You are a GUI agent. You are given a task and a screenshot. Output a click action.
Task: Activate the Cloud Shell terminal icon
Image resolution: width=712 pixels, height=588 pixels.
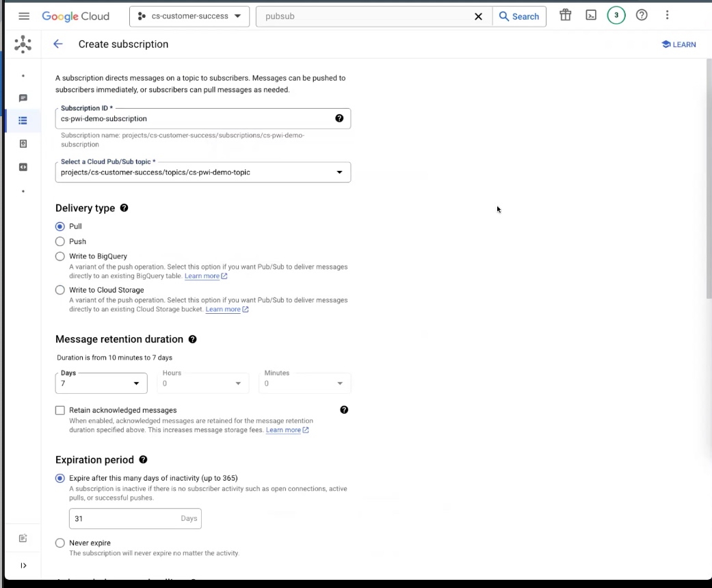pos(590,15)
